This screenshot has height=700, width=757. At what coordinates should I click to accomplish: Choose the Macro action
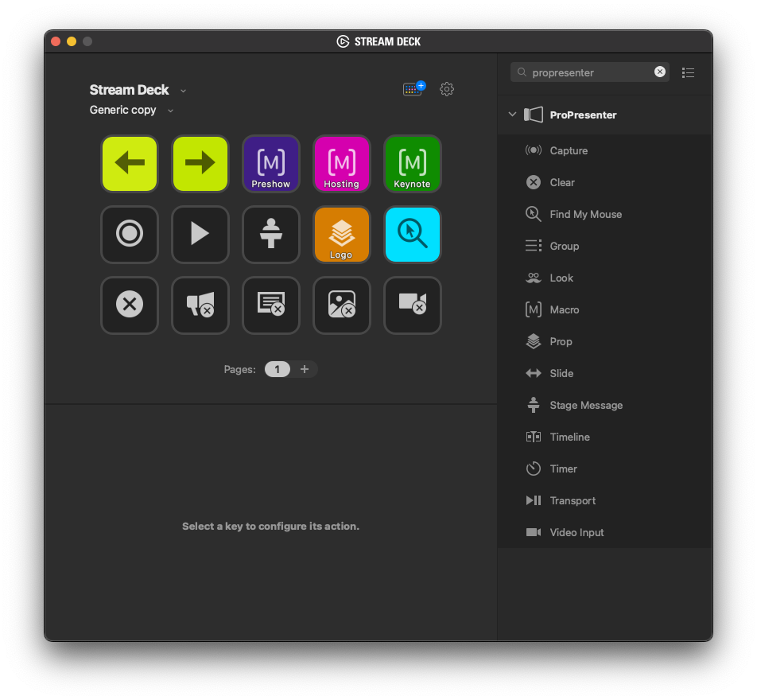[x=605, y=309]
